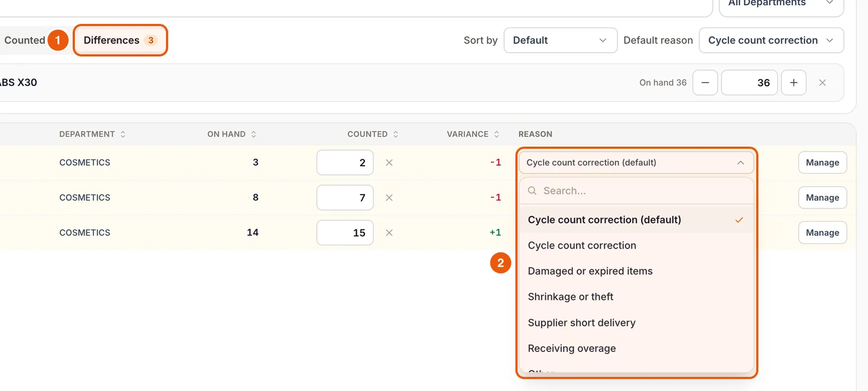Click the REASON column header
The image size is (868, 391).
(535, 134)
